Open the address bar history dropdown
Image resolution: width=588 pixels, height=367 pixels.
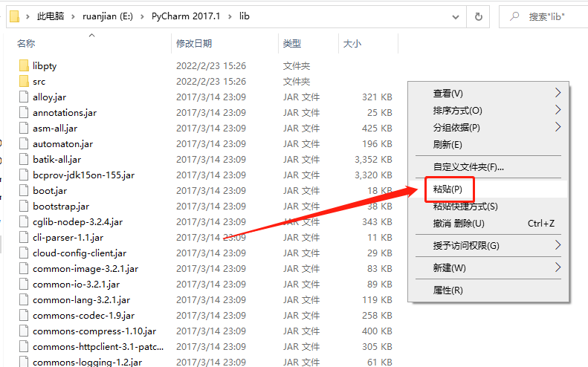tap(456, 17)
